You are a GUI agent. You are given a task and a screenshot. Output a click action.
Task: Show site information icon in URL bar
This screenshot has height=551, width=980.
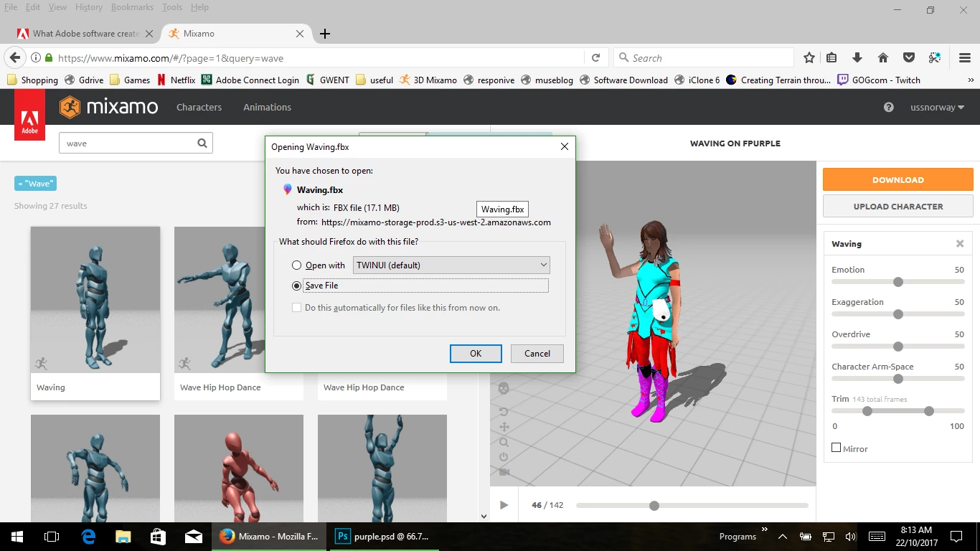(x=35, y=58)
